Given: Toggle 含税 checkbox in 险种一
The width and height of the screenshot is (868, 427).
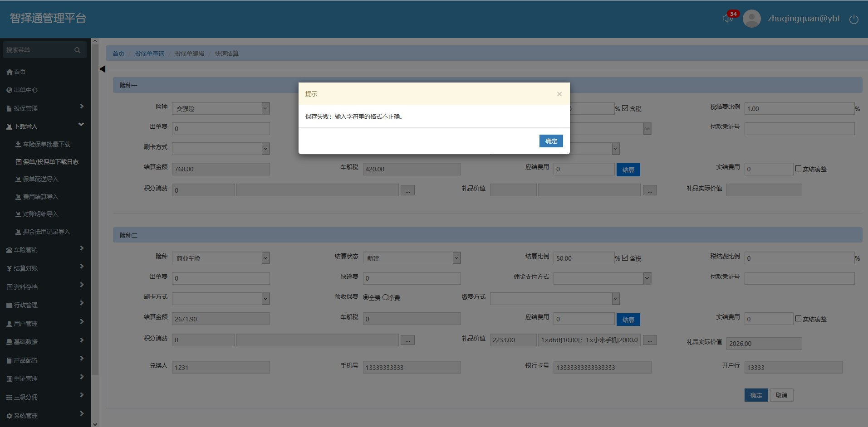Looking at the screenshot, I should tap(625, 108).
